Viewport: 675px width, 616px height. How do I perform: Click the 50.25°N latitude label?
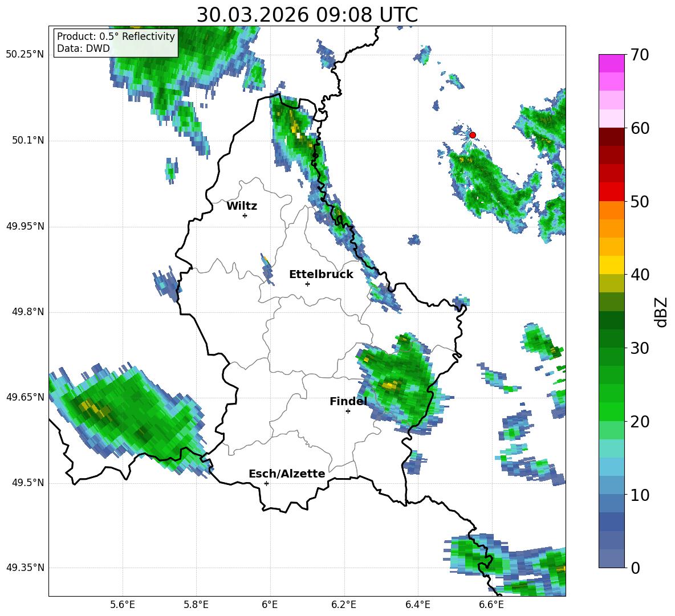pyautogui.click(x=25, y=55)
